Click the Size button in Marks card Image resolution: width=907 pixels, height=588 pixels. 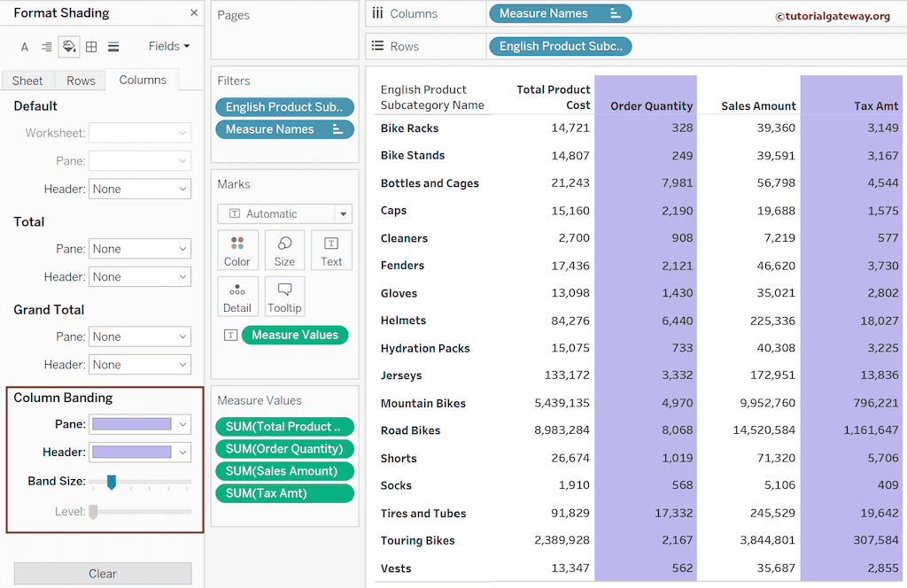coord(284,250)
